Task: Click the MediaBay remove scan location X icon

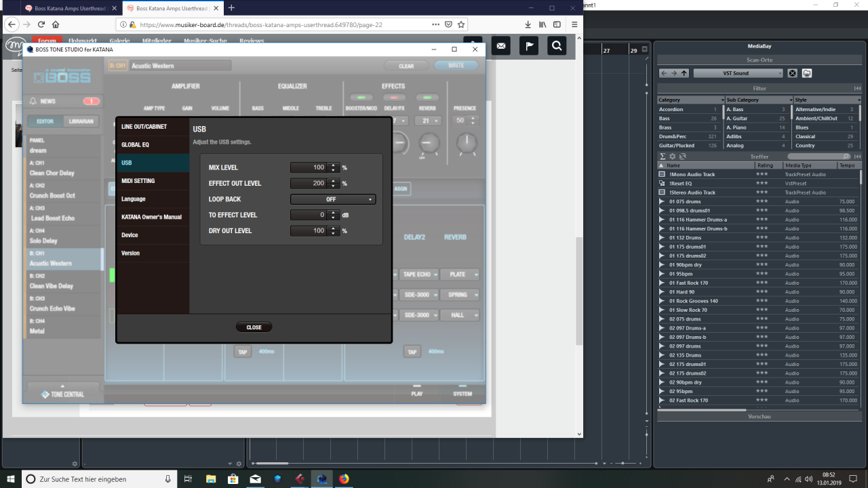Action: (792, 73)
